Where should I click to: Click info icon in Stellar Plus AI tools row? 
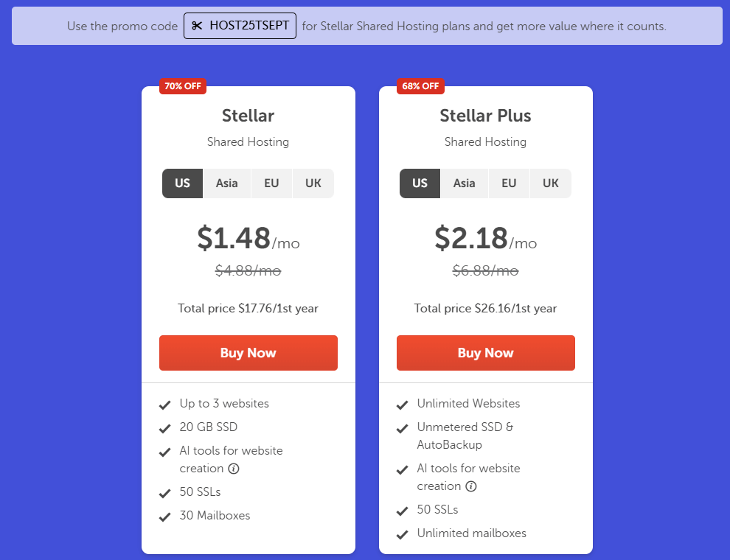pyautogui.click(x=471, y=486)
